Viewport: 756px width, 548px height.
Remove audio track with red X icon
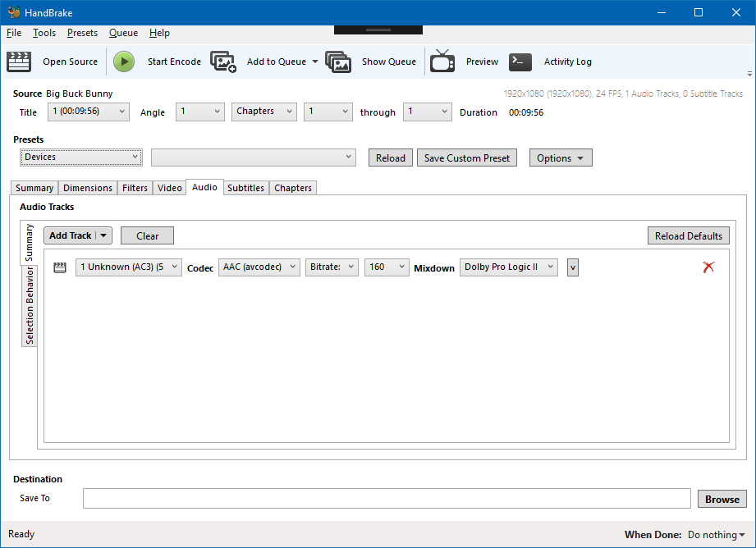coord(708,267)
